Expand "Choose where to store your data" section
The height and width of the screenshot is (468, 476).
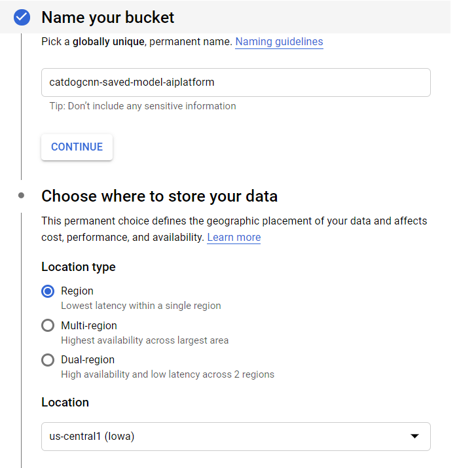click(159, 196)
